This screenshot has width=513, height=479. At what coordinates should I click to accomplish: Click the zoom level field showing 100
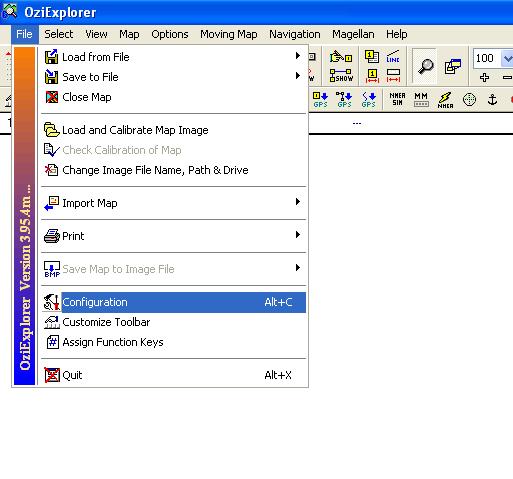487,58
